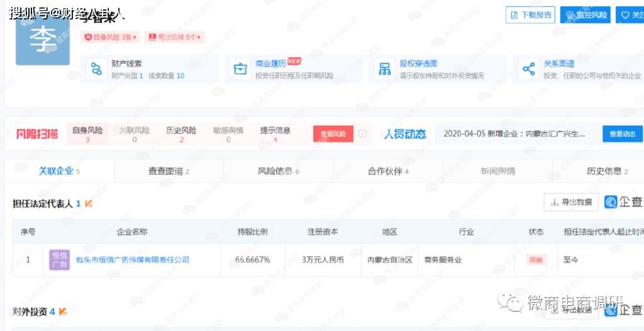Click the 企查查 logo by 导出数据

coord(624,202)
